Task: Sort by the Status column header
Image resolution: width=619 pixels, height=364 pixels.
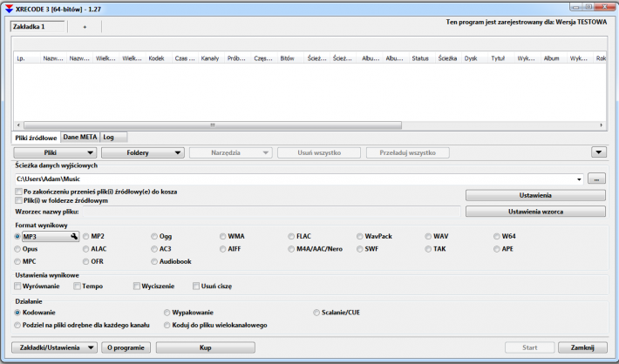Action: pos(422,58)
